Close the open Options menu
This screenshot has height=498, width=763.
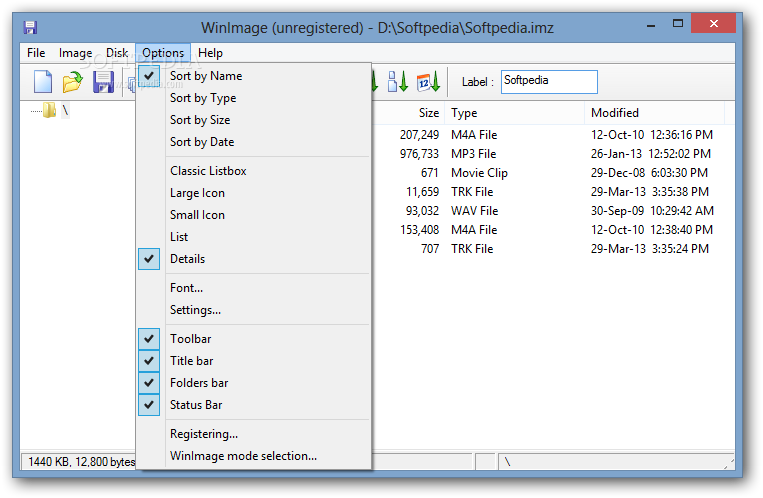[163, 53]
